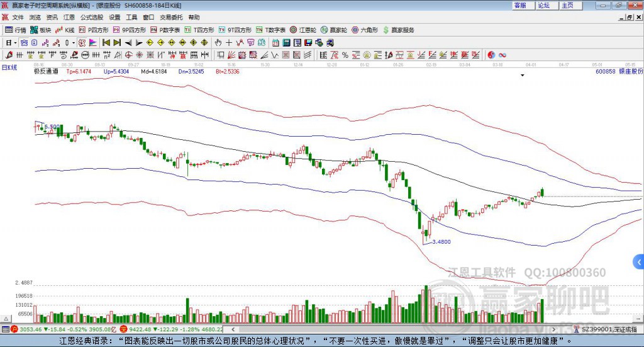This screenshot has height=347, width=644.
Task: Click the SZ399001 深证成指 status entry
Action: [x=609, y=329]
